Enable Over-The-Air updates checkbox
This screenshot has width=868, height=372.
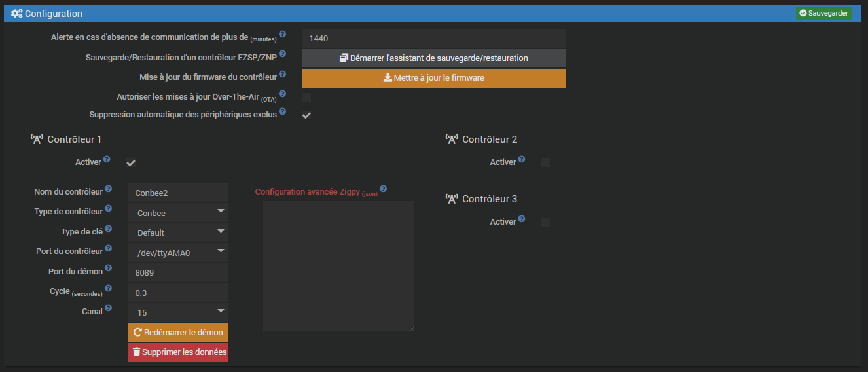(x=306, y=97)
